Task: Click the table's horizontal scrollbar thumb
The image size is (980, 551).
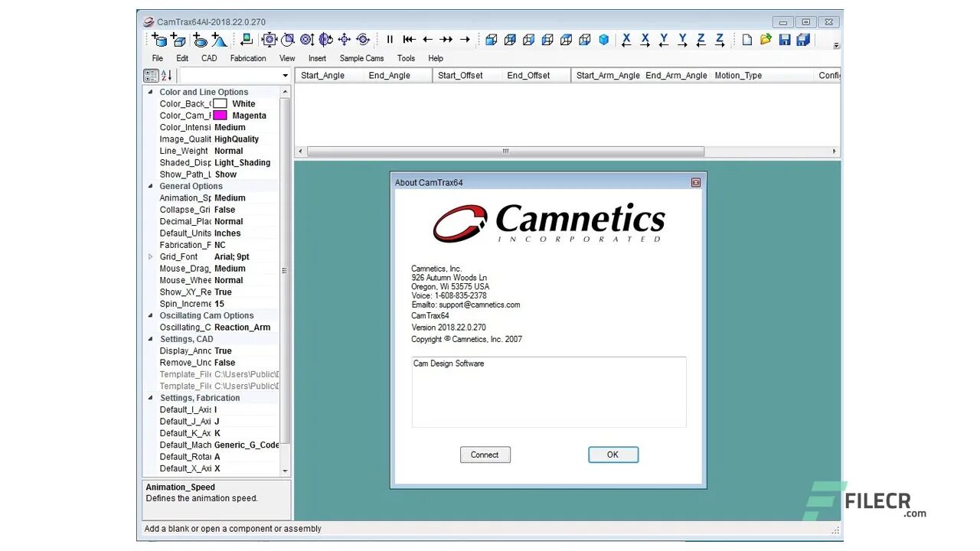Action: [x=505, y=152]
